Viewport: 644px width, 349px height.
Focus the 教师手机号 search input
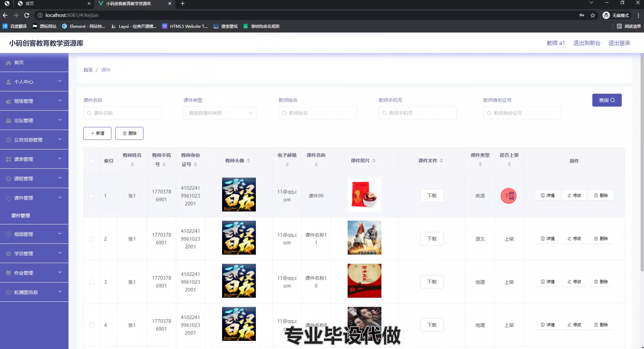(x=418, y=113)
